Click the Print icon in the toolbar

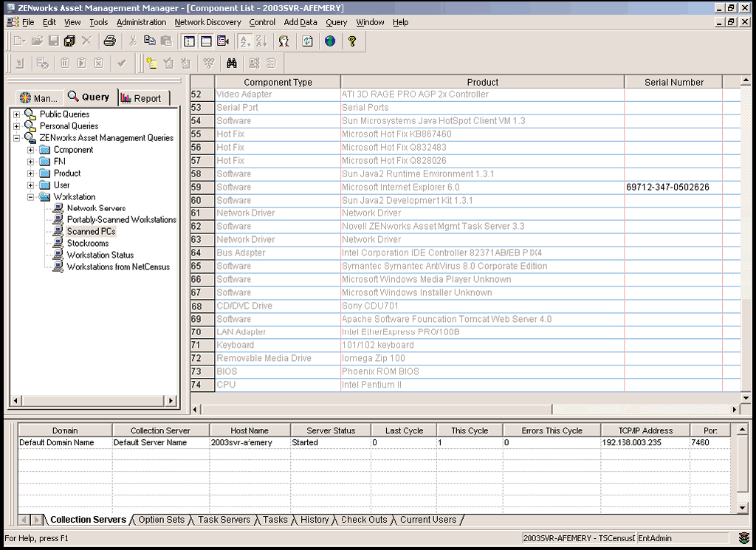(x=110, y=41)
